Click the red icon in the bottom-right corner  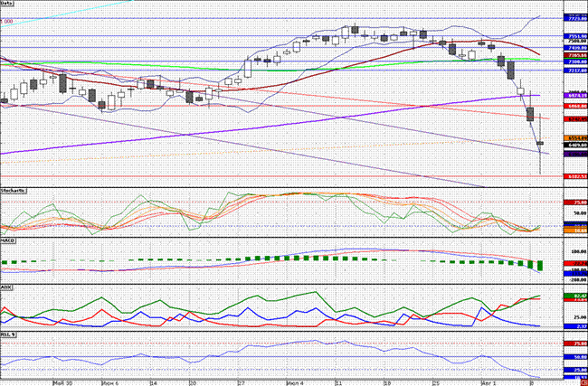tap(584, 382)
